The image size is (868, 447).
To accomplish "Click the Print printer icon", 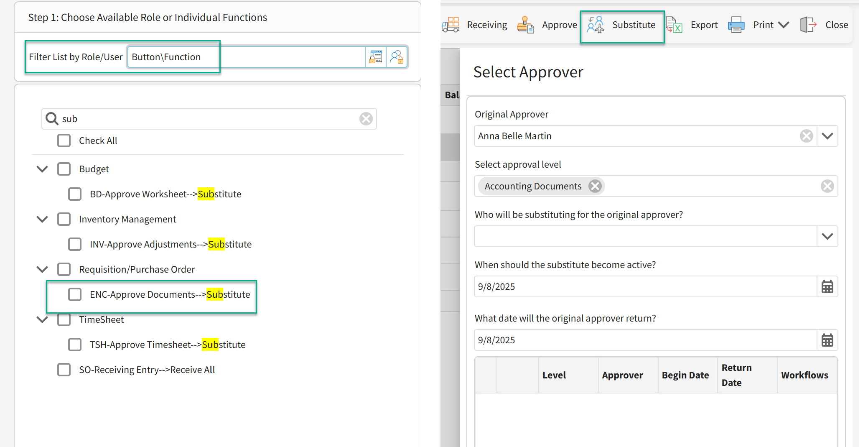I will tap(736, 25).
